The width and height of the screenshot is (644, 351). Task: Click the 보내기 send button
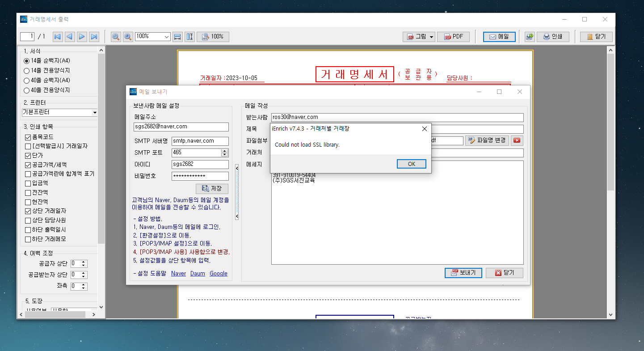point(463,273)
